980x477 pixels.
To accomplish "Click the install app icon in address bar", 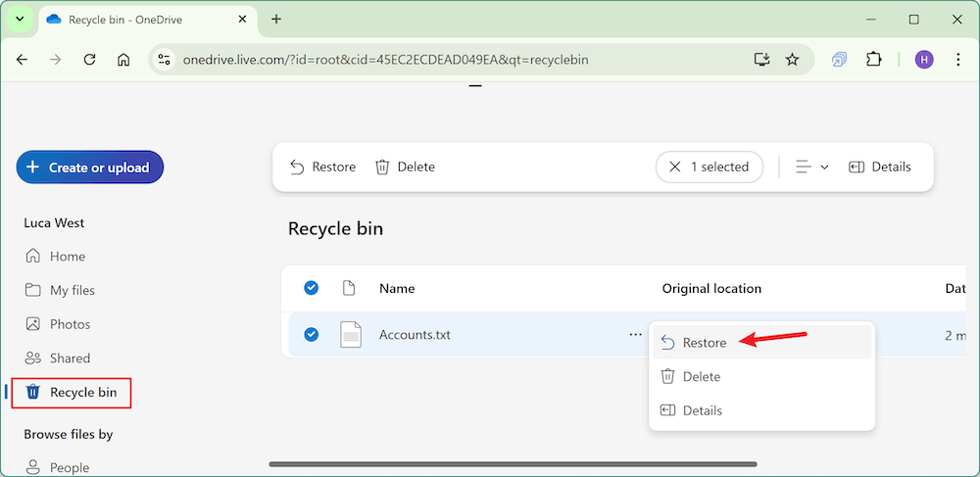I will 761,60.
